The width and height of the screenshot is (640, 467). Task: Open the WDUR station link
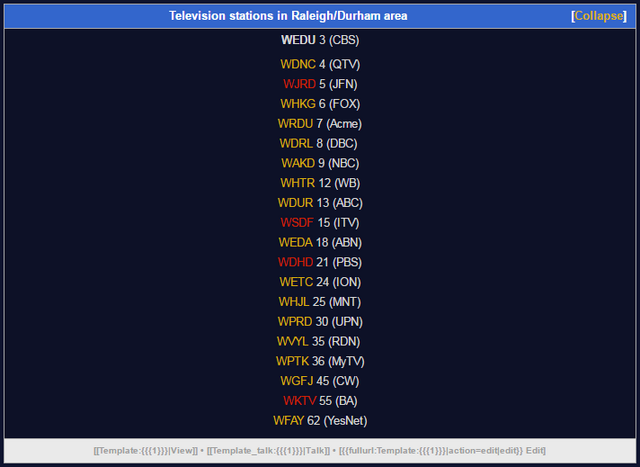click(x=296, y=203)
